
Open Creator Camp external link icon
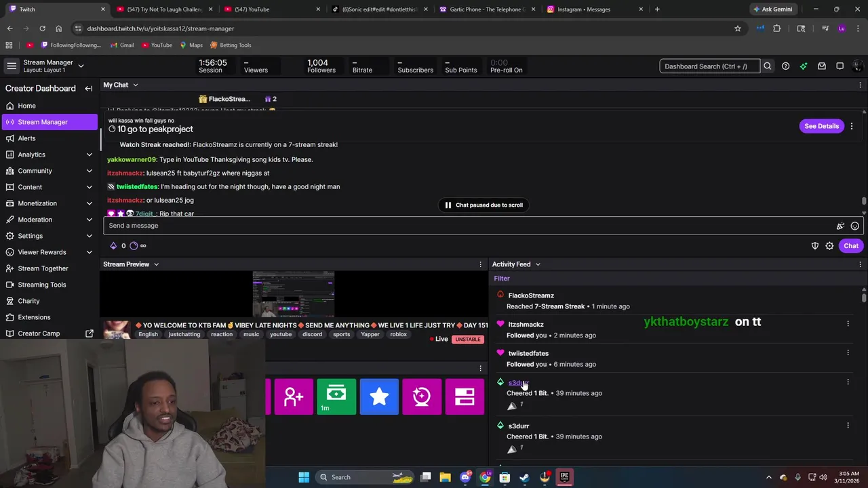(x=89, y=333)
